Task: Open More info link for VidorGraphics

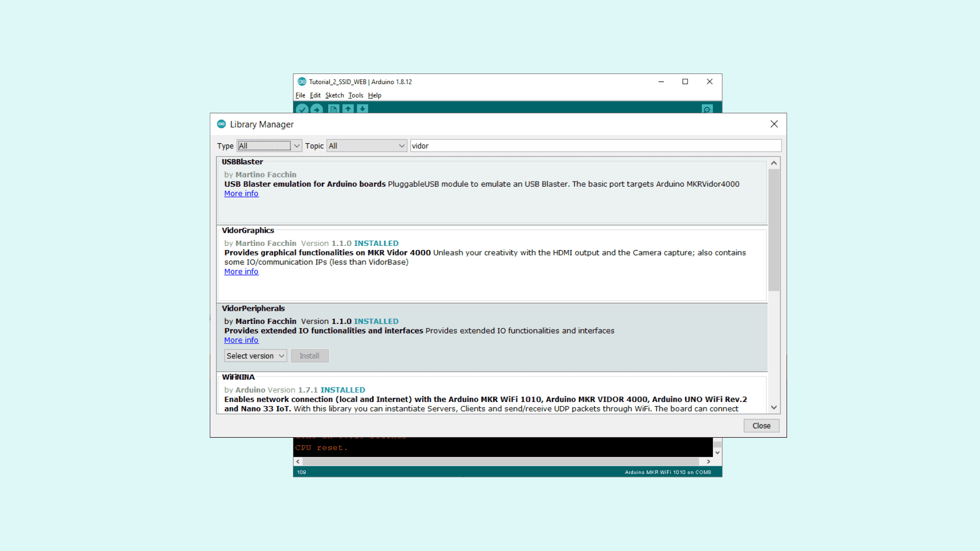Action: point(241,271)
